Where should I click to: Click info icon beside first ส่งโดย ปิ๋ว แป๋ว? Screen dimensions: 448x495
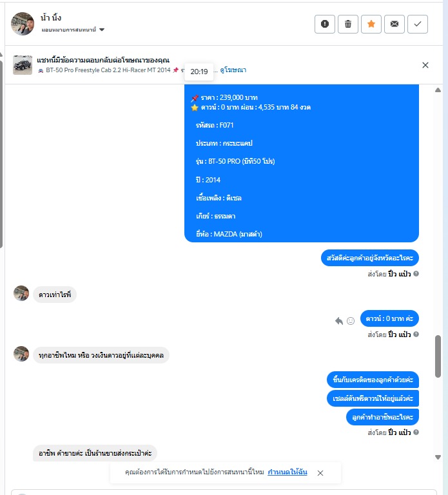pyautogui.click(x=416, y=274)
